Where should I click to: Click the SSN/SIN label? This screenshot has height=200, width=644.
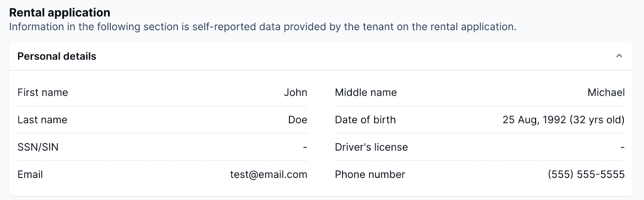tap(38, 147)
